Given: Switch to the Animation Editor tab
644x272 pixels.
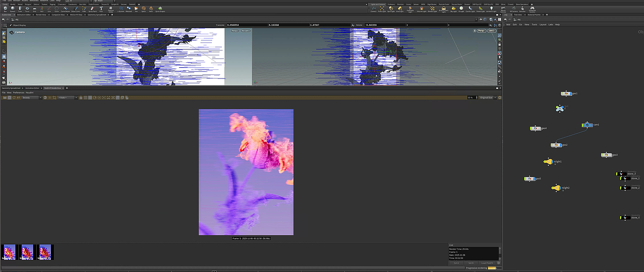Looking at the screenshot, I should pos(24,15).
